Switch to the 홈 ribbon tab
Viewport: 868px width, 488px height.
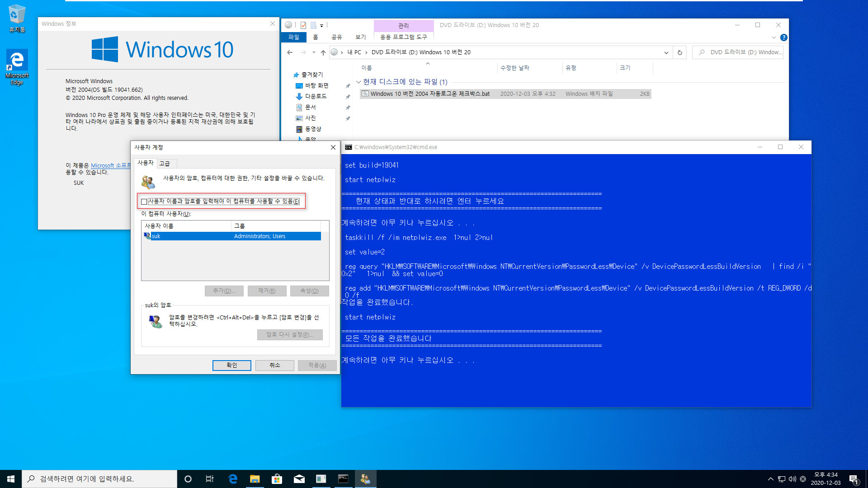coord(316,37)
